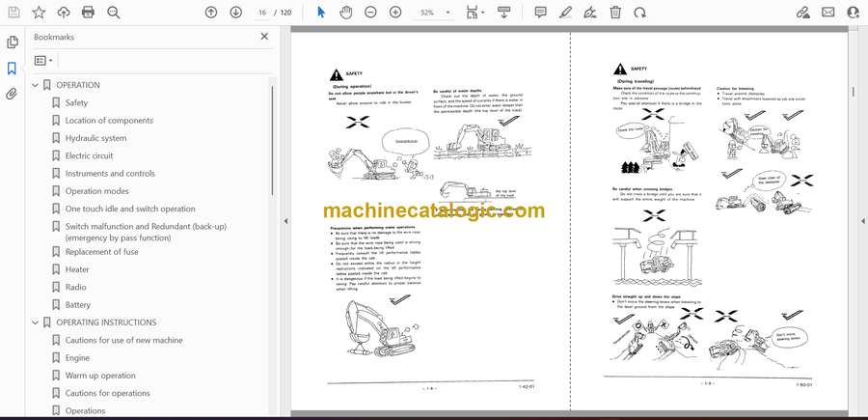Select the OPERATING INSTRUCTIONS bookmark label
The image size is (868, 420).
coord(106,322)
